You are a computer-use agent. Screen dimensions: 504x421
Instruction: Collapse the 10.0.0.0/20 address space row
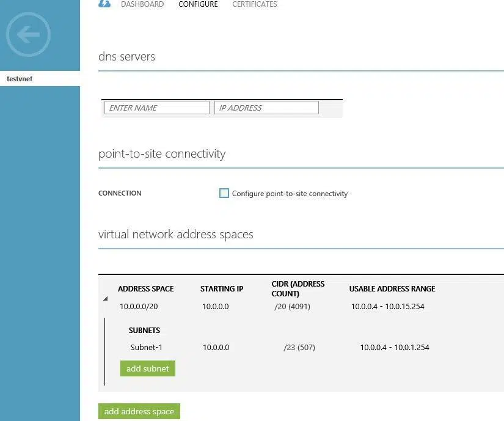click(105, 299)
